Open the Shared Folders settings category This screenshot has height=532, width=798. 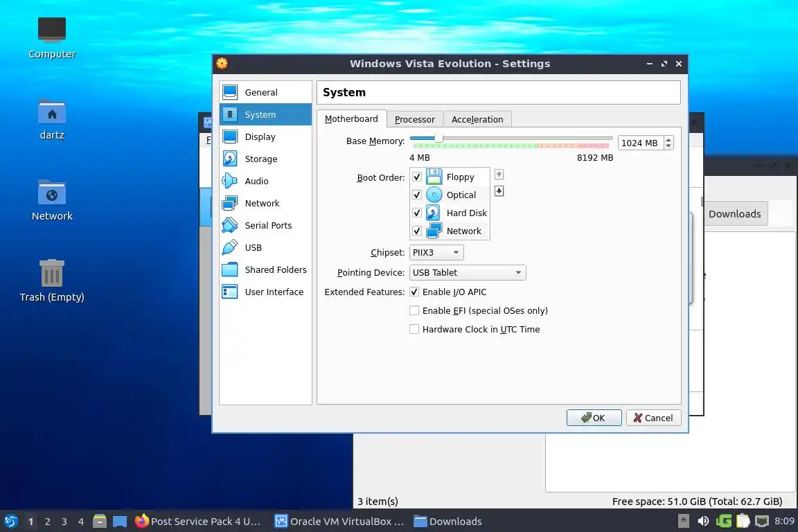point(265,269)
